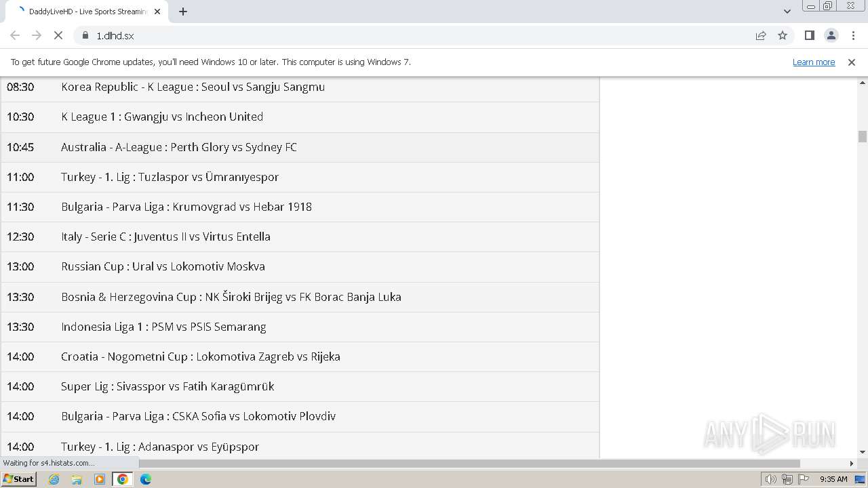868x488 pixels.
Task: Launch Microsoft Edge from taskbar
Action: point(146,479)
